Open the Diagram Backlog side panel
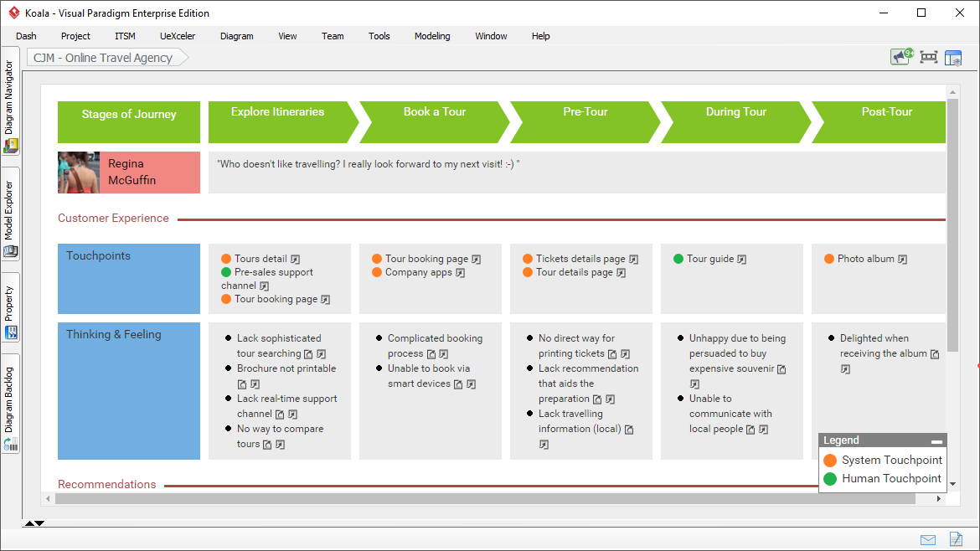 tap(10, 404)
